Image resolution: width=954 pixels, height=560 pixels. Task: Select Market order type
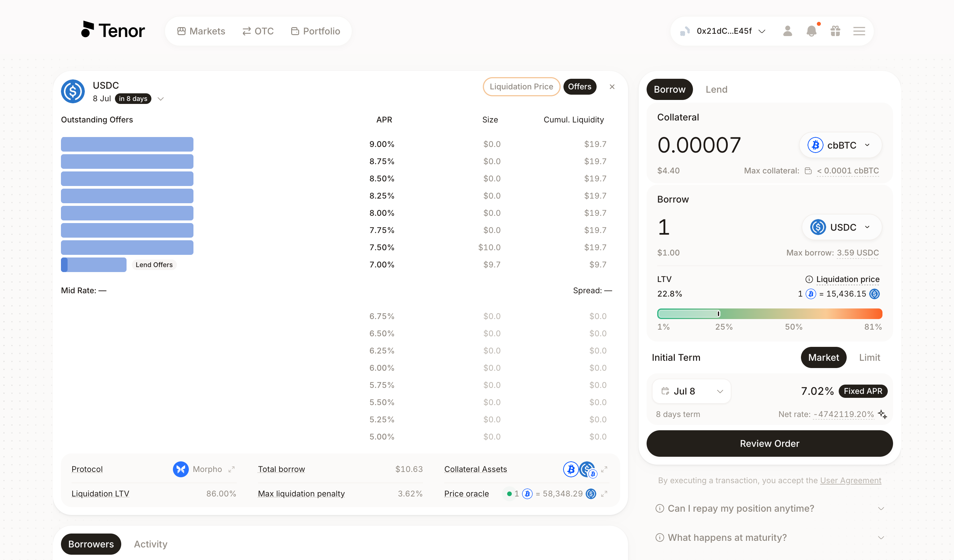click(x=823, y=357)
